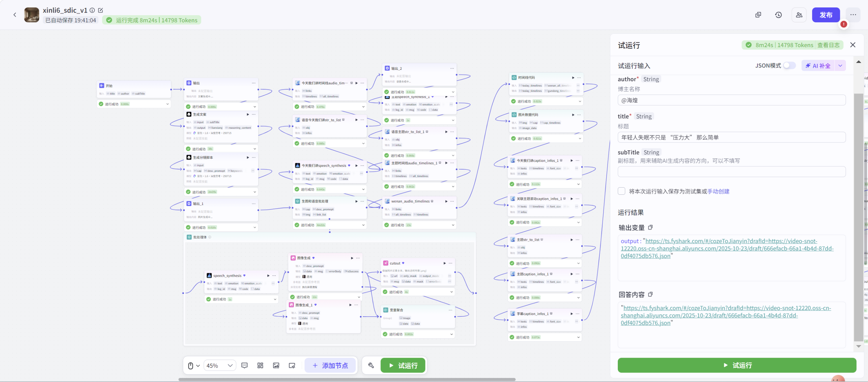Open the more options menu beside 发布
Screen dimensions: 868x382
[x=853, y=15]
